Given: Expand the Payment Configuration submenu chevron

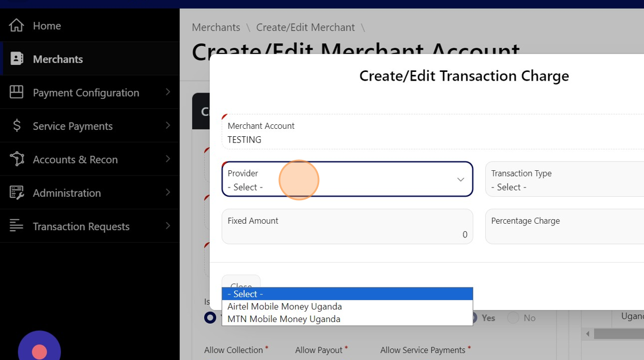Looking at the screenshot, I should click(168, 92).
